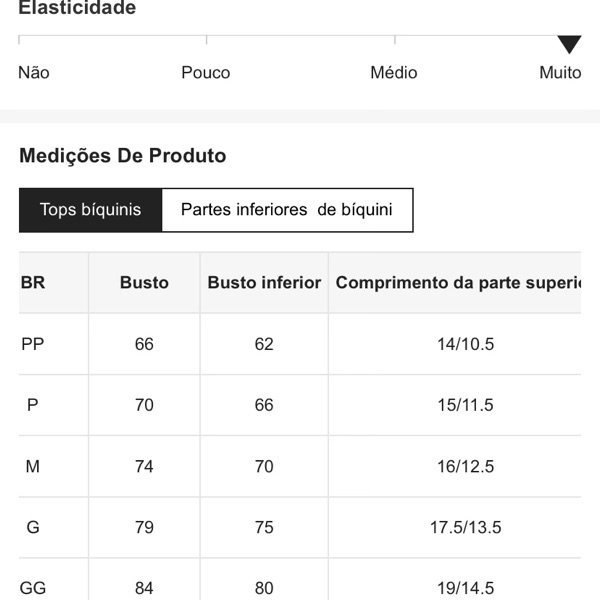Click the Medições De Produto heading
Image resolution: width=600 pixels, height=600 pixels.
pos(123,156)
